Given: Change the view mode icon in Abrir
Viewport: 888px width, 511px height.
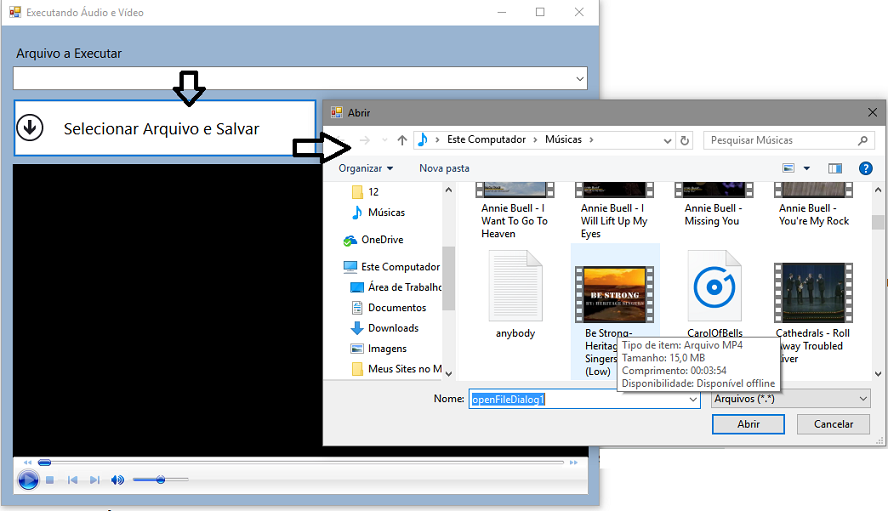Looking at the screenshot, I should tap(788, 168).
